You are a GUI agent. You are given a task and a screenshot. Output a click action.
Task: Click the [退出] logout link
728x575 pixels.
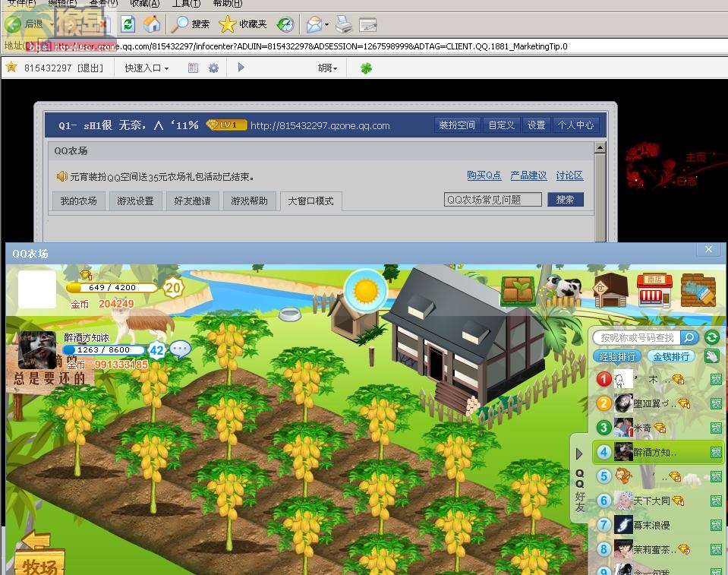(x=90, y=68)
